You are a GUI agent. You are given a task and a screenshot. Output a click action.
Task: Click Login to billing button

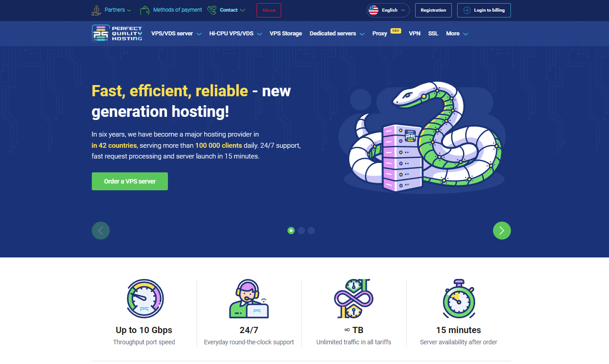[484, 10]
